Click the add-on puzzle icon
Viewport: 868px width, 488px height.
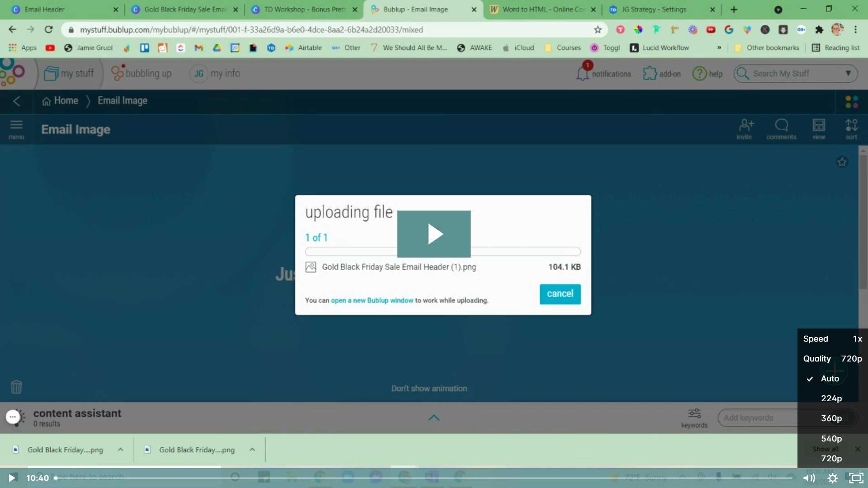tap(650, 73)
